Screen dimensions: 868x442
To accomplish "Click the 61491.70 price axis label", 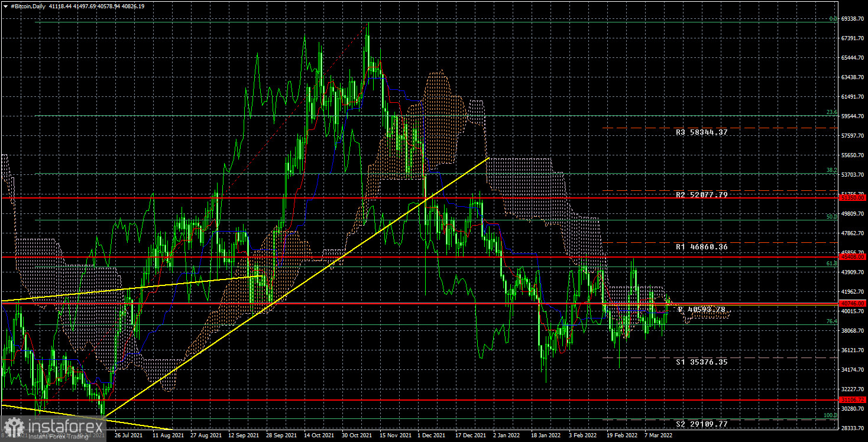I will click(x=853, y=97).
